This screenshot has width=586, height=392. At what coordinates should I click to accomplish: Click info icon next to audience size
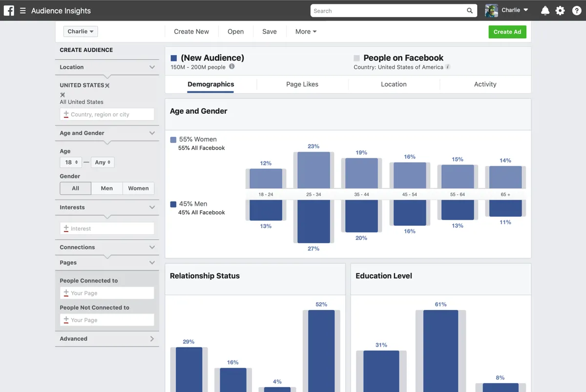coord(232,67)
